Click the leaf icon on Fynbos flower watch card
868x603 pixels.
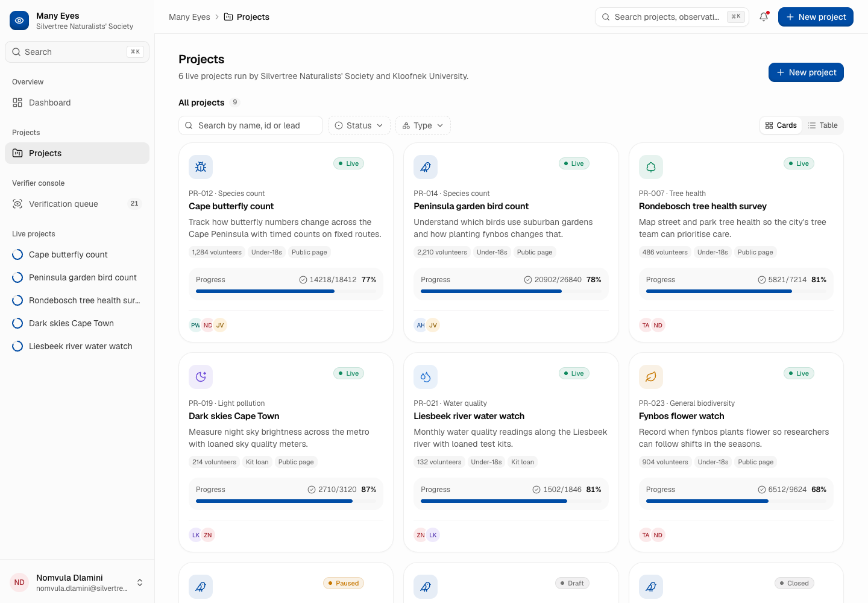pyautogui.click(x=651, y=377)
